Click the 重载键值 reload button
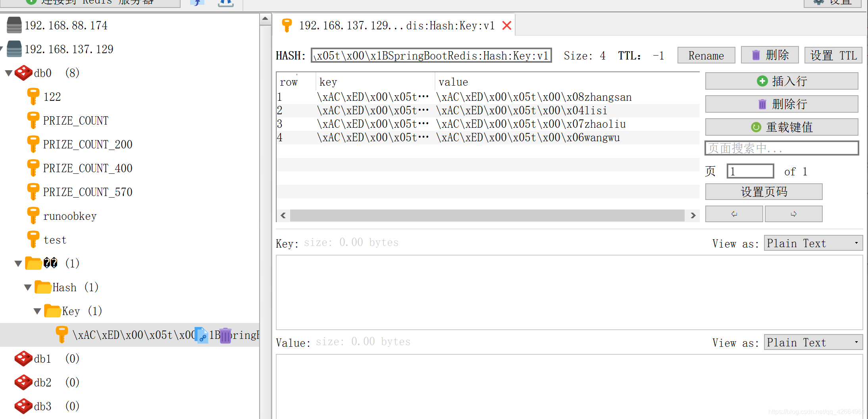 coord(781,127)
